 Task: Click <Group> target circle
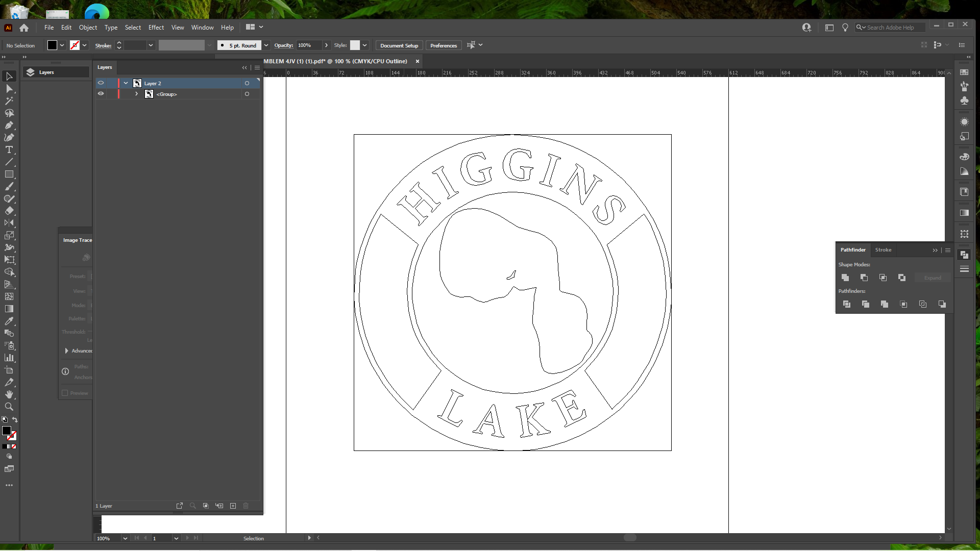point(247,94)
